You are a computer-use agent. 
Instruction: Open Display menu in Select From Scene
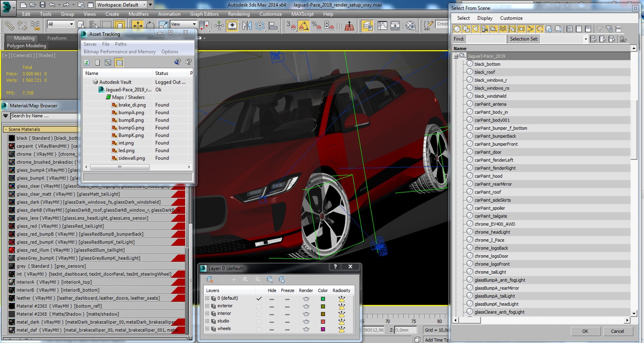tap(485, 18)
